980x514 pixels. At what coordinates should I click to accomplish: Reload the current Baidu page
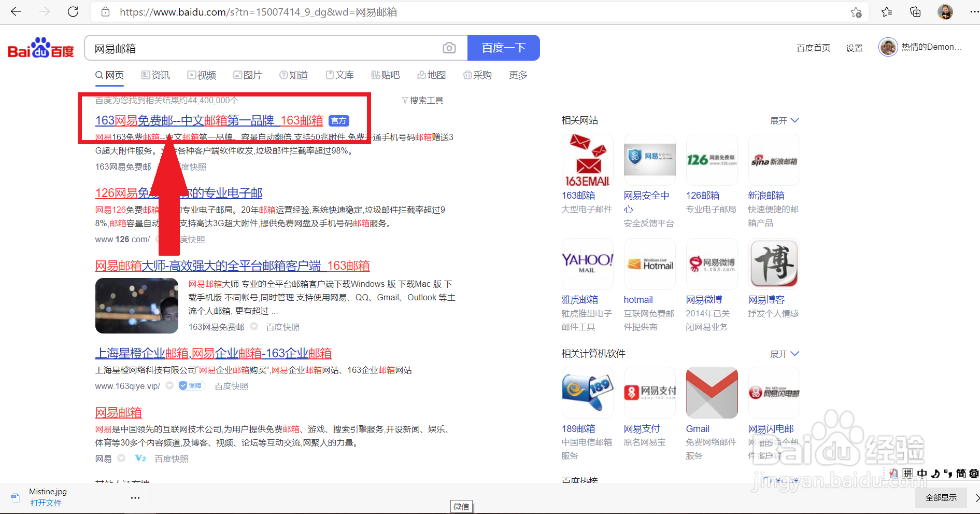(73, 11)
